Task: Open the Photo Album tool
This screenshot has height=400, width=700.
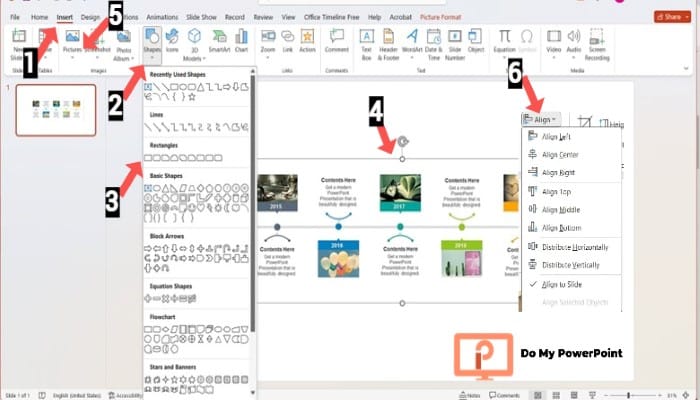Action: [124, 46]
